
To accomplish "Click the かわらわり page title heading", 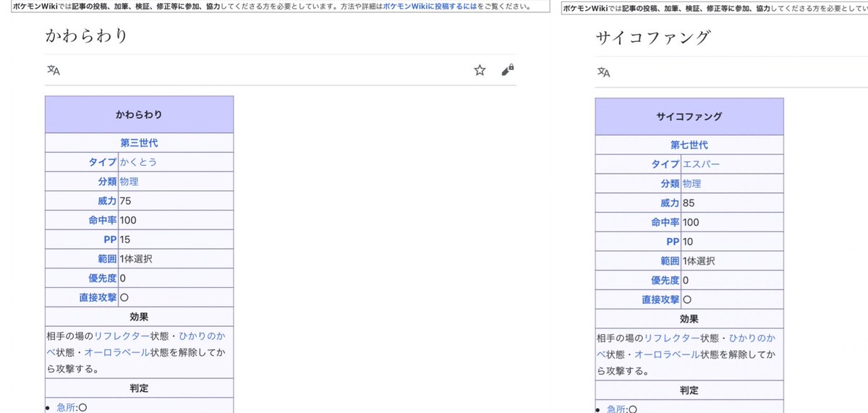I will coord(87,35).
